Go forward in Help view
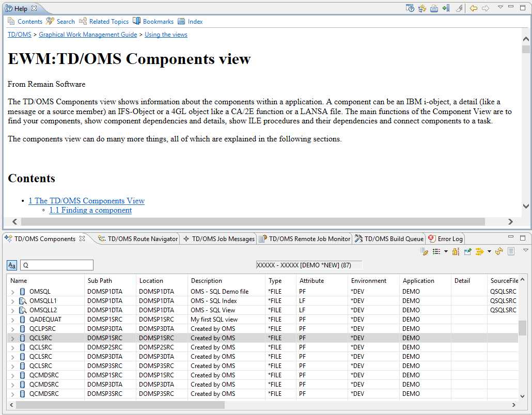 pos(486,8)
